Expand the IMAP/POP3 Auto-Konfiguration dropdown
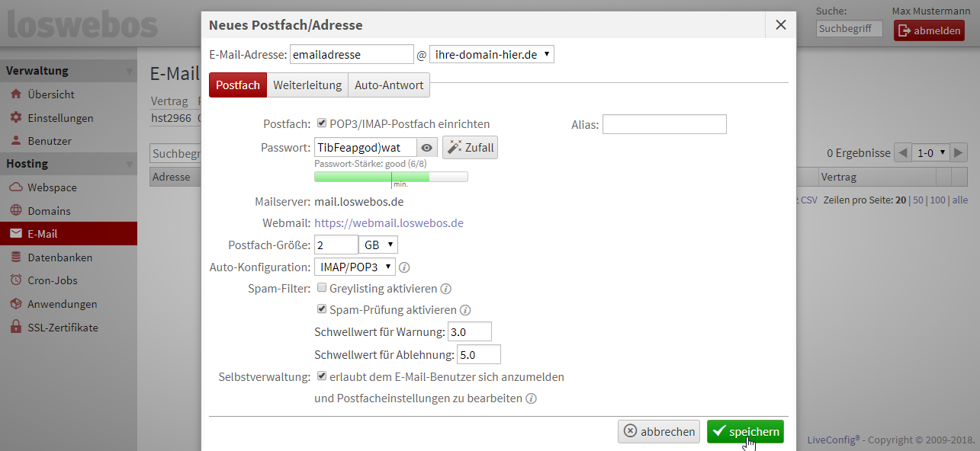980x451 pixels. tap(355, 267)
